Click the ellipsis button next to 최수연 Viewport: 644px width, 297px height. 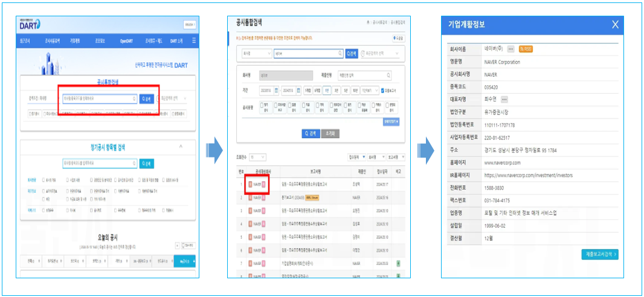(505, 99)
